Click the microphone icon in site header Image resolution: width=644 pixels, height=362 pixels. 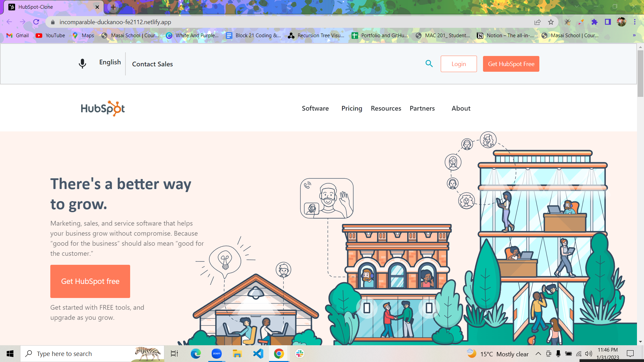click(82, 64)
